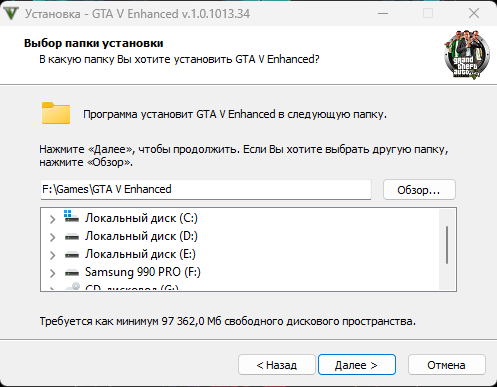Select the Local Disk (E:) drive icon
This screenshot has height=387, width=497.
[72, 255]
